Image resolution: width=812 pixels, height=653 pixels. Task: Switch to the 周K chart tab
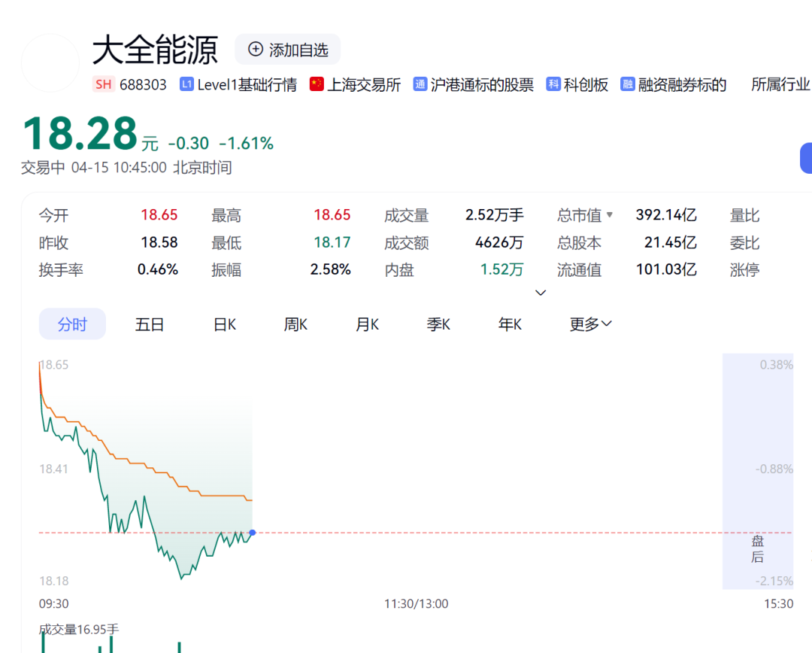click(295, 324)
